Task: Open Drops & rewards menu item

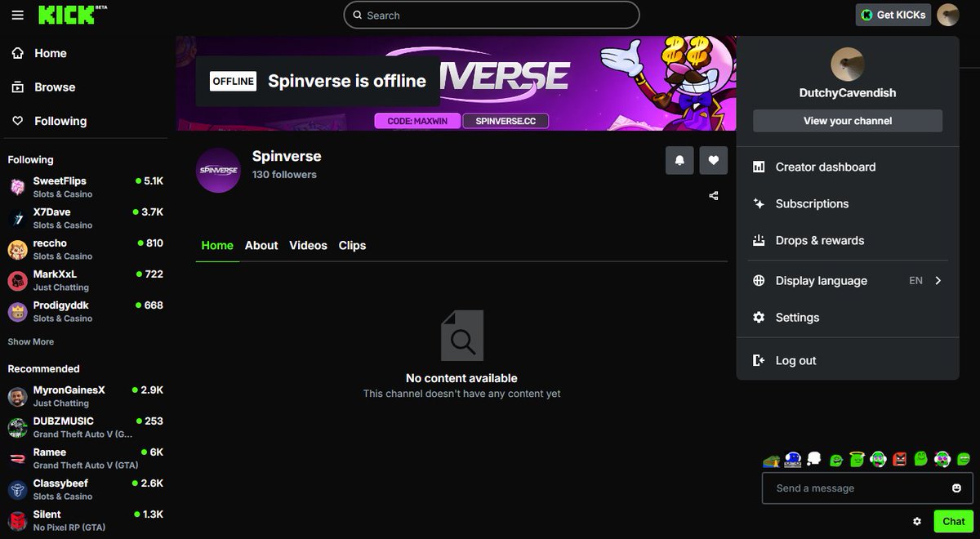Action: tap(848, 240)
